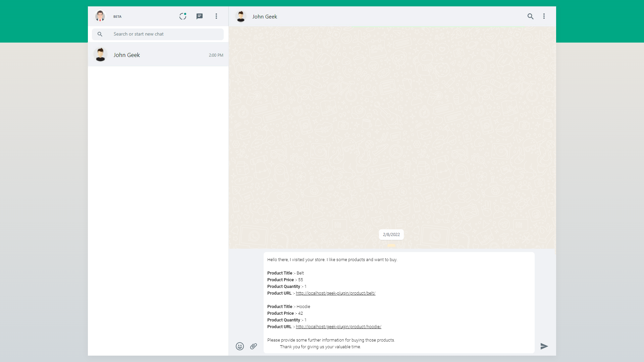
Task: Click 'Product Price :- 55' text
Action: click(x=285, y=280)
